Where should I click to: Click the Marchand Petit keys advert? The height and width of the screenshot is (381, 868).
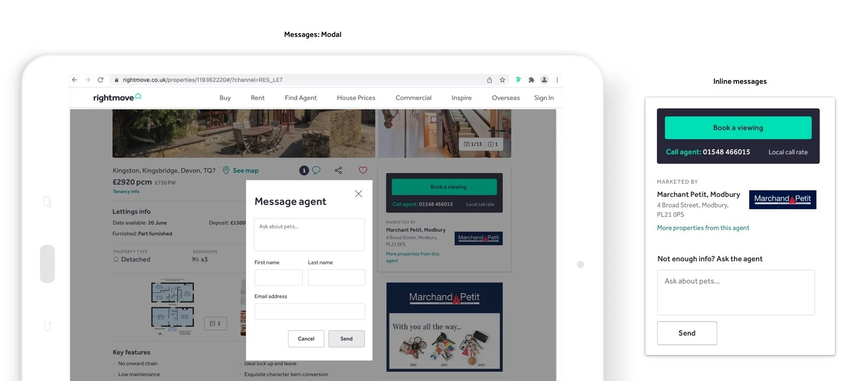pos(444,327)
